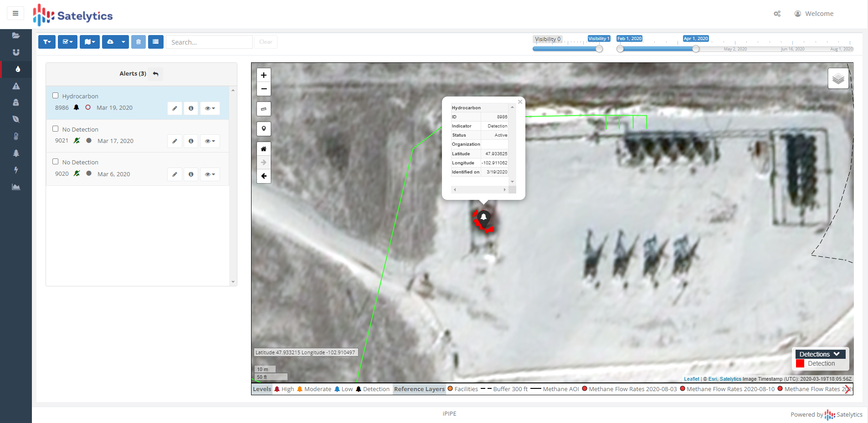The image size is (868, 423).
Task: Click the cloud download button
Action: tap(110, 42)
